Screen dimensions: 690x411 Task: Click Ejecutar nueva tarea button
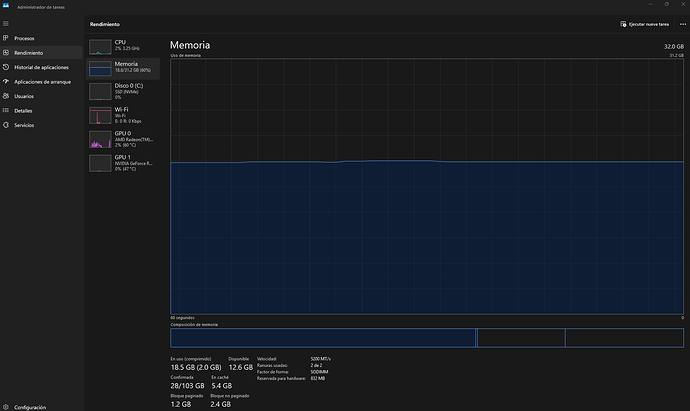pyautogui.click(x=645, y=24)
